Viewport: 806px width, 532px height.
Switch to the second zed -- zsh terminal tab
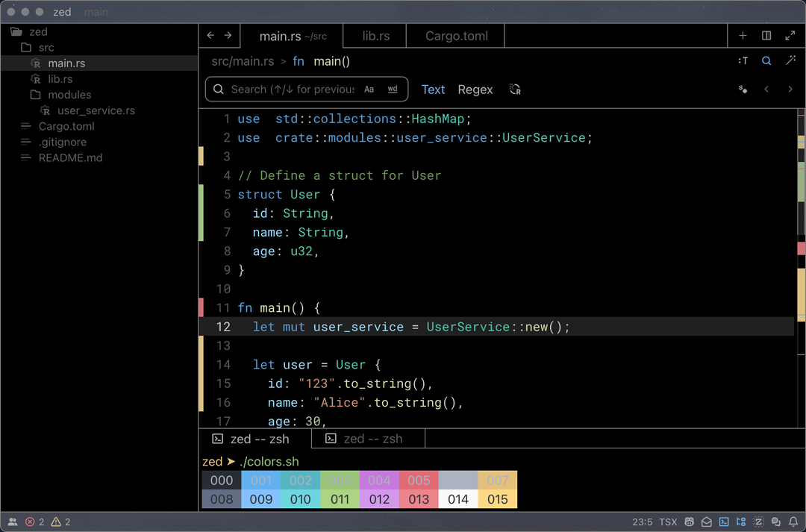point(365,439)
